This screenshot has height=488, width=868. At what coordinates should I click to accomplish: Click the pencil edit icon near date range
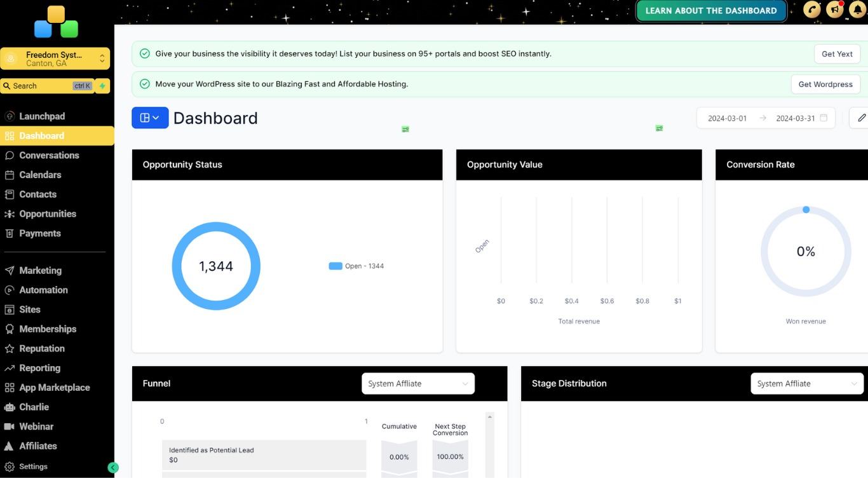coord(862,118)
